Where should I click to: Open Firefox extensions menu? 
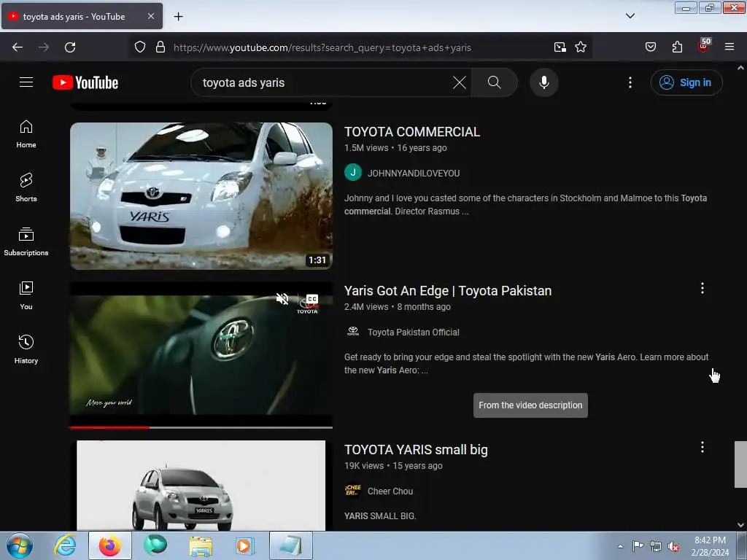677,47
